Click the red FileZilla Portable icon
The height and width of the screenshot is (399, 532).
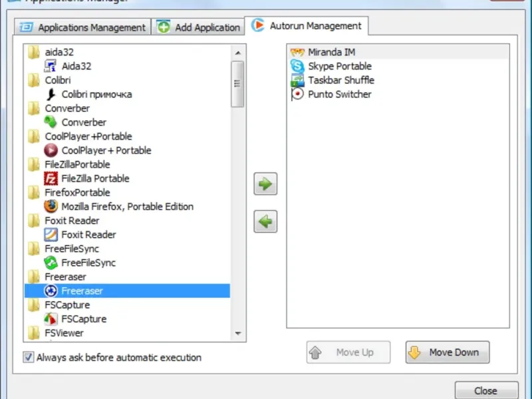point(51,178)
